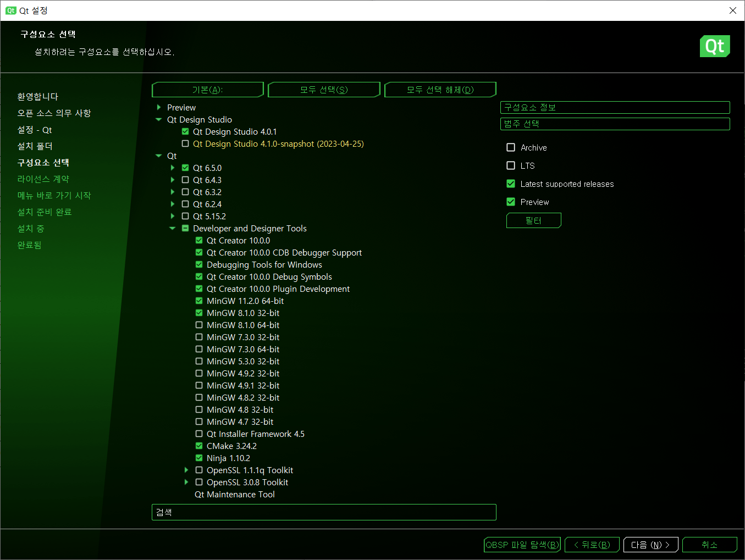Check the Qt 5.15.2 checkbox

click(x=185, y=217)
